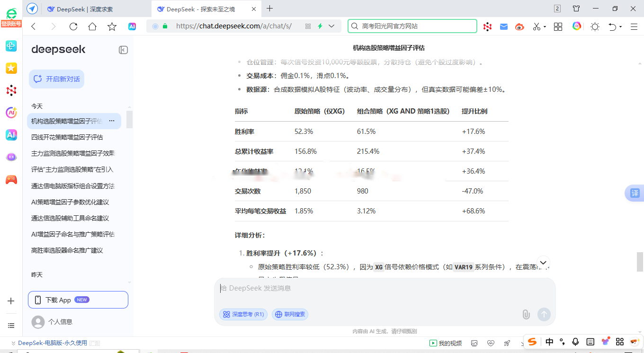Click the Sogou input method S logo

pyautogui.click(x=533, y=342)
